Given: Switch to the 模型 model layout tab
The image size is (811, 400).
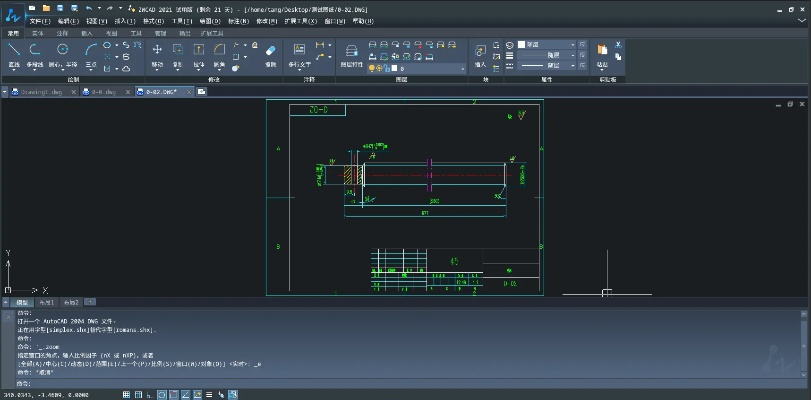Looking at the screenshot, I should [x=20, y=301].
